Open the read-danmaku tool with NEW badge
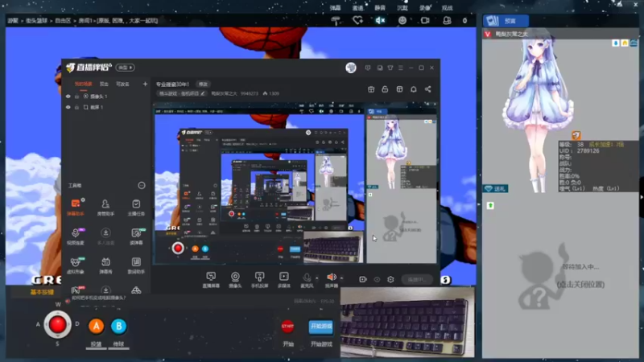The width and height of the screenshot is (644, 362). (136, 236)
